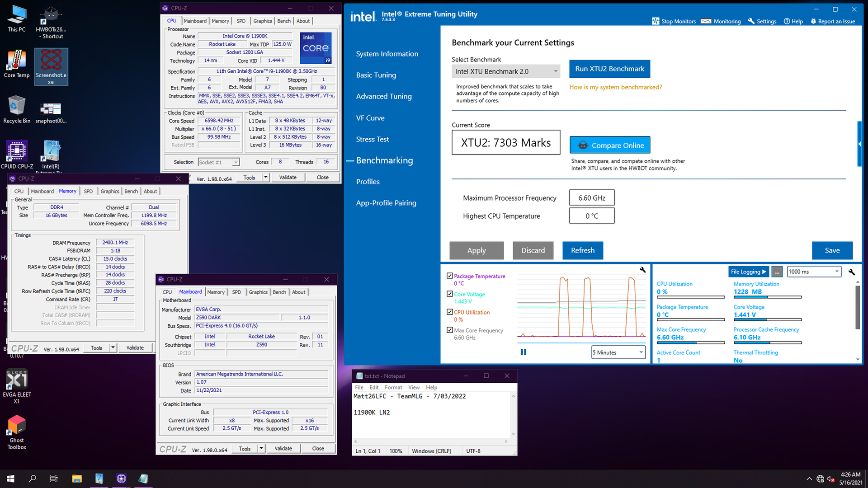
Task: Click taskbar clock and date
Action: pyautogui.click(x=850, y=479)
